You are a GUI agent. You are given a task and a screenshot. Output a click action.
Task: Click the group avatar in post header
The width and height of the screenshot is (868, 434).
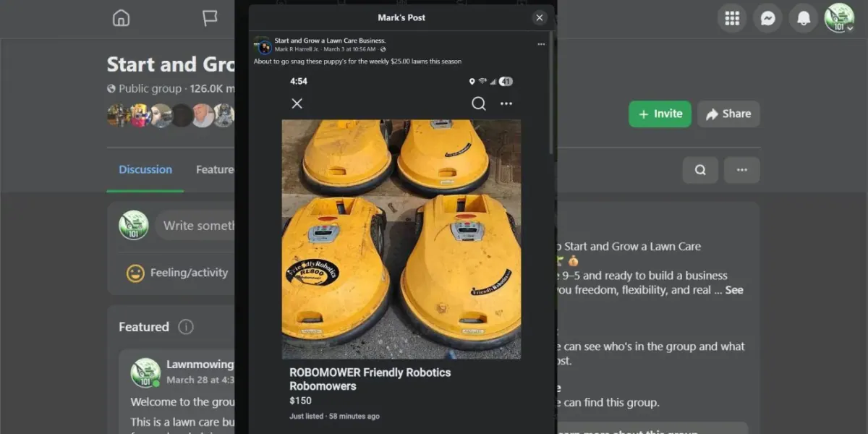pos(263,45)
